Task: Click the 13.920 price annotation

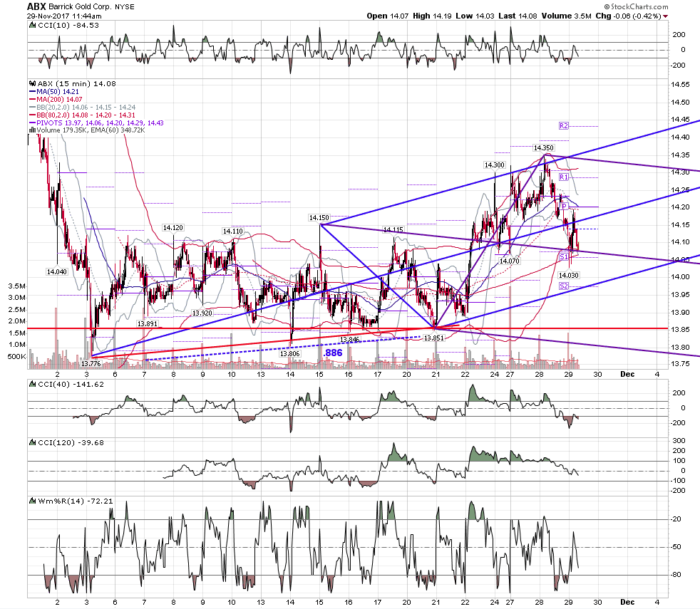Action: [202, 313]
